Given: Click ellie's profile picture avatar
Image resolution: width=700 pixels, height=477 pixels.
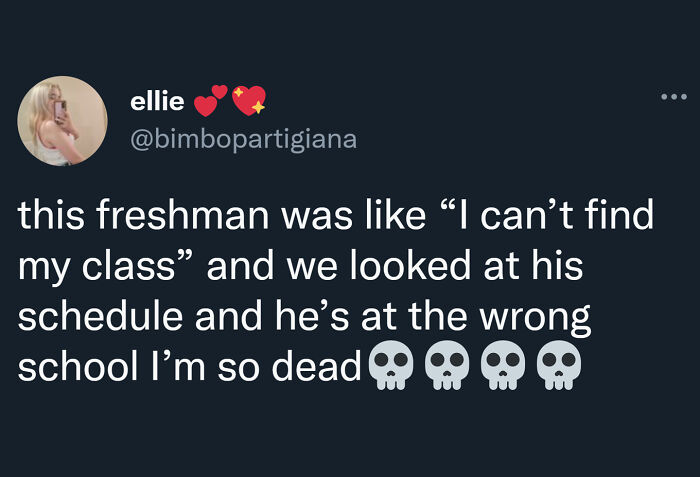Looking at the screenshot, I should coord(62,121).
